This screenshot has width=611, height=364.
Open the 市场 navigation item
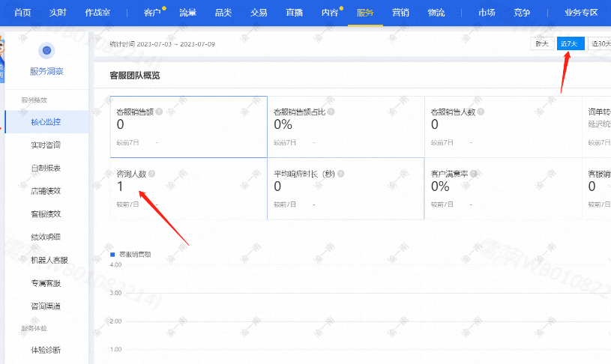coord(487,13)
